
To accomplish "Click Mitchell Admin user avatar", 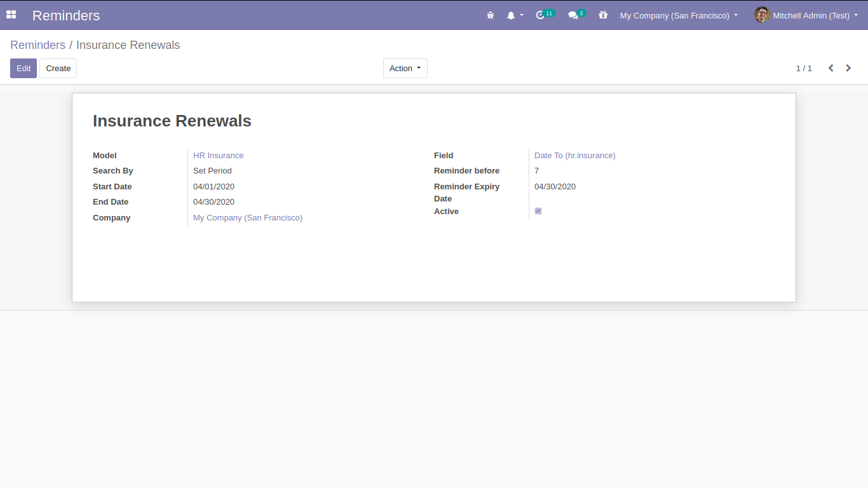I will coord(762,15).
